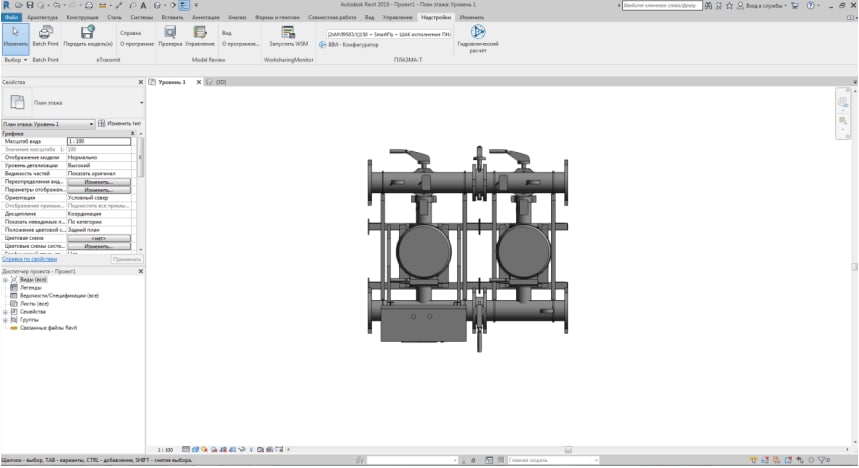Click the Save icon in quick access toolbar
Image resolution: width=859 pixels, height=468 pixels.
(x=30, y=5)
